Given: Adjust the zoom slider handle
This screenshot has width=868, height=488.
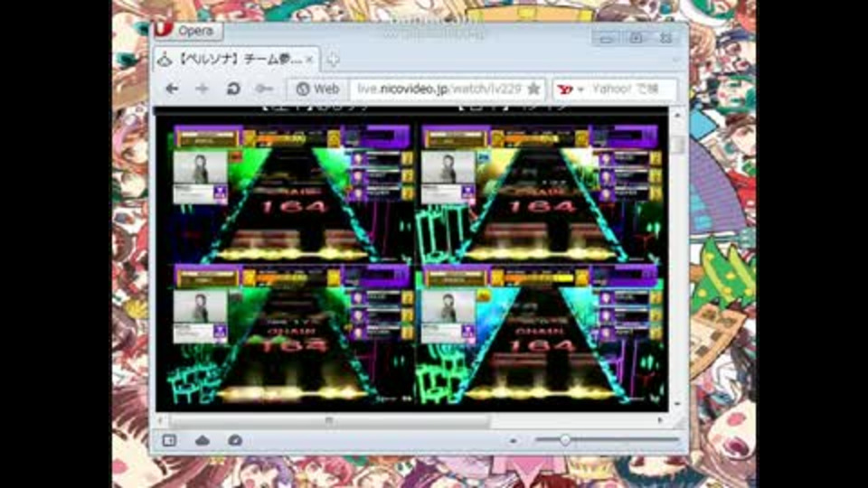Looking at the screenshot, I should pos(564,440).
